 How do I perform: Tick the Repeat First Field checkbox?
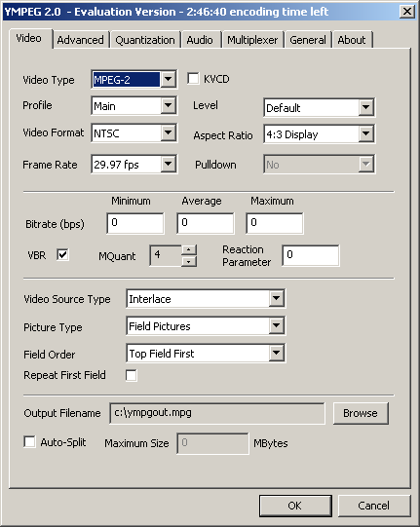click(x=132, y=375)
